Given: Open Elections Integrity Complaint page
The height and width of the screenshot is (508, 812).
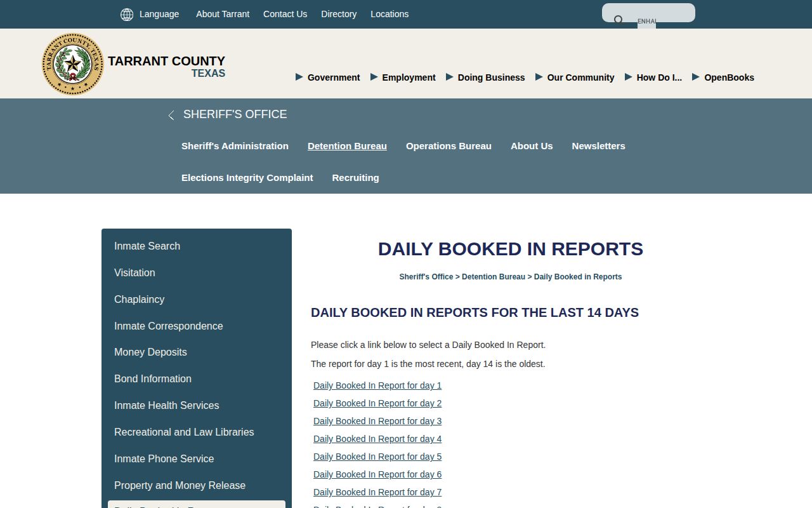Looking at the screenshot, I should (x=247, y=178).
